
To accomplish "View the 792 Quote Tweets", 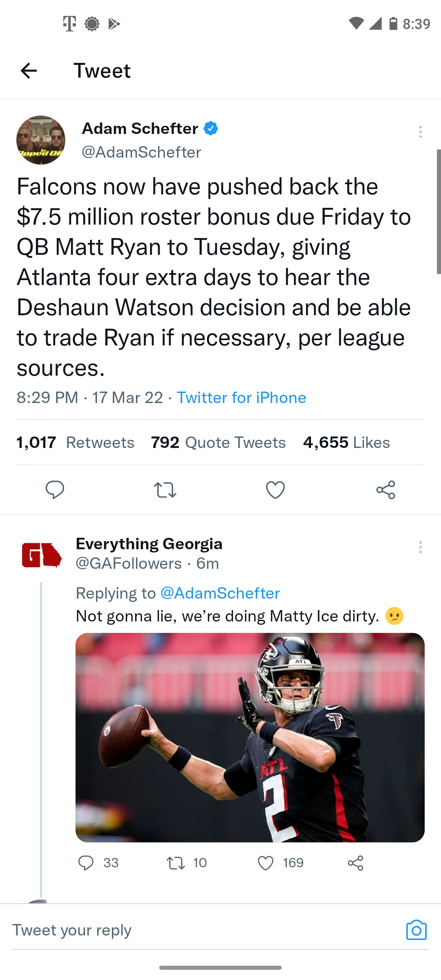I will (218, 443).
